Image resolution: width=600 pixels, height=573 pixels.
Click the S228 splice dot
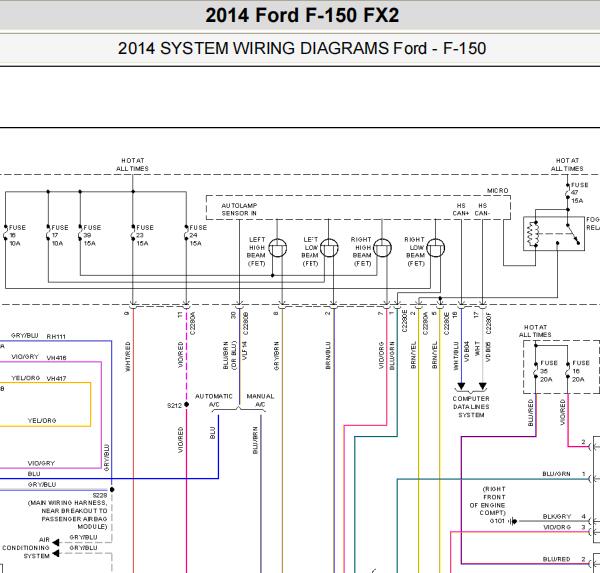pos(112,490)
